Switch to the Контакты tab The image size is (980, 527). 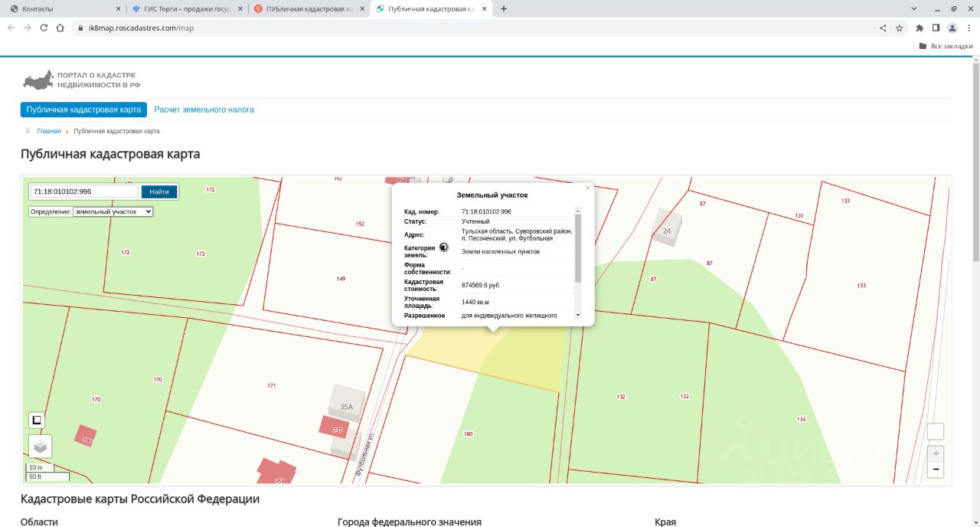[x=64, y=8]
